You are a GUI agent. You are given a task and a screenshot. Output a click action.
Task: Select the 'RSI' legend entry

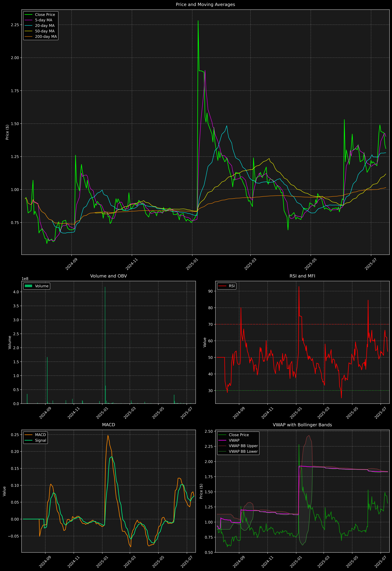[x=232, y=286]
